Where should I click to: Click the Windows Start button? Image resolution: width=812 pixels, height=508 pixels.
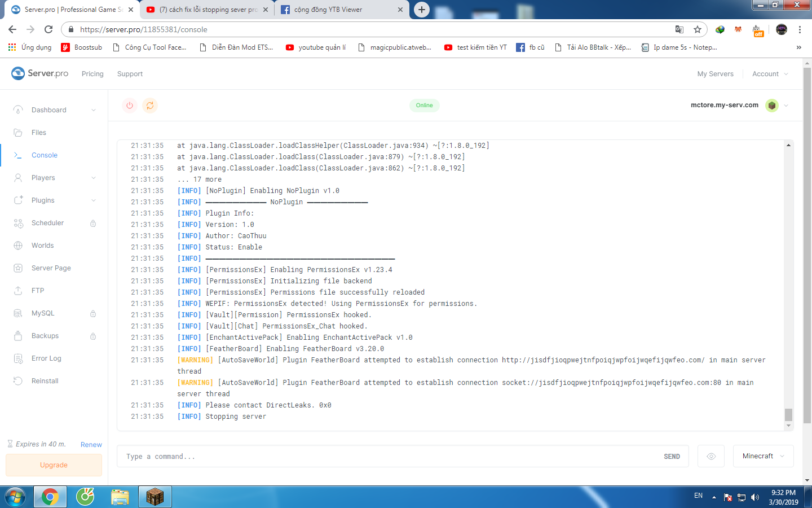click(15, 497)
